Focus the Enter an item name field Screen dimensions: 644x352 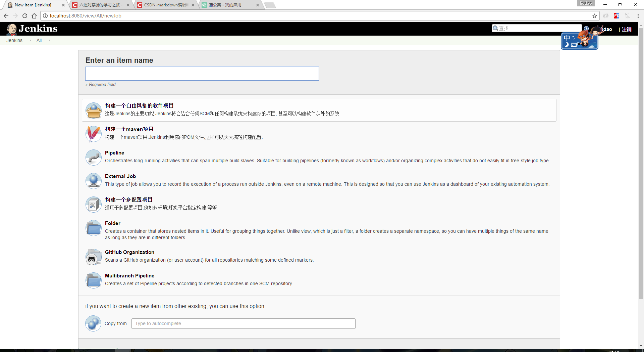202,74
